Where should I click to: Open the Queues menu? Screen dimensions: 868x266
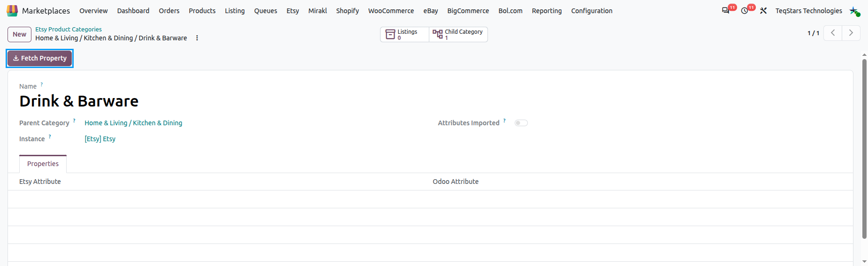click(x=266, y=11)
